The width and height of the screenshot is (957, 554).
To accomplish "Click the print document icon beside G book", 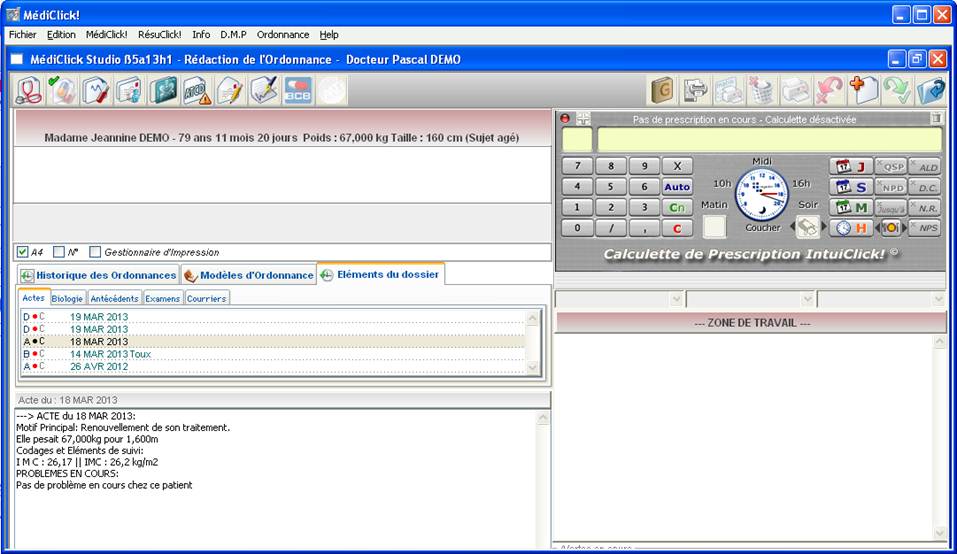I will coord(695,91).
